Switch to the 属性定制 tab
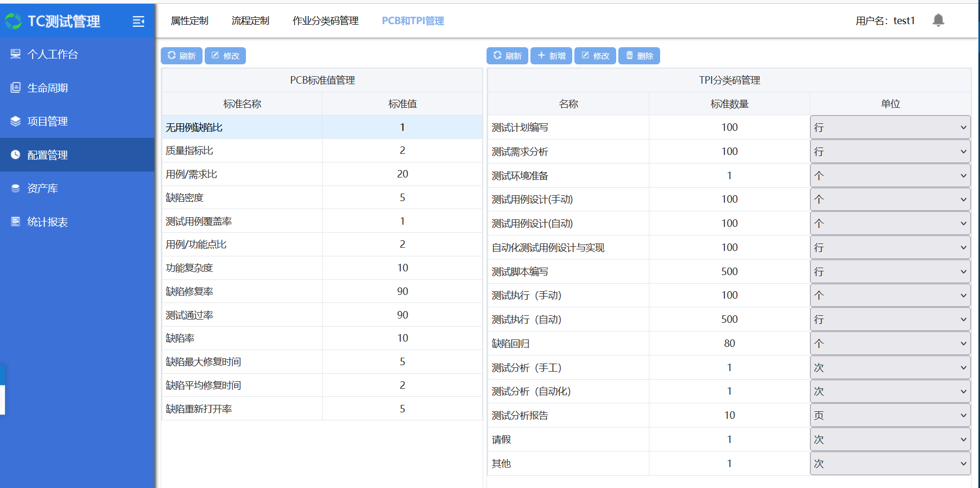The width and height of the screenshot is (980, 488). [x=189, y=21]
